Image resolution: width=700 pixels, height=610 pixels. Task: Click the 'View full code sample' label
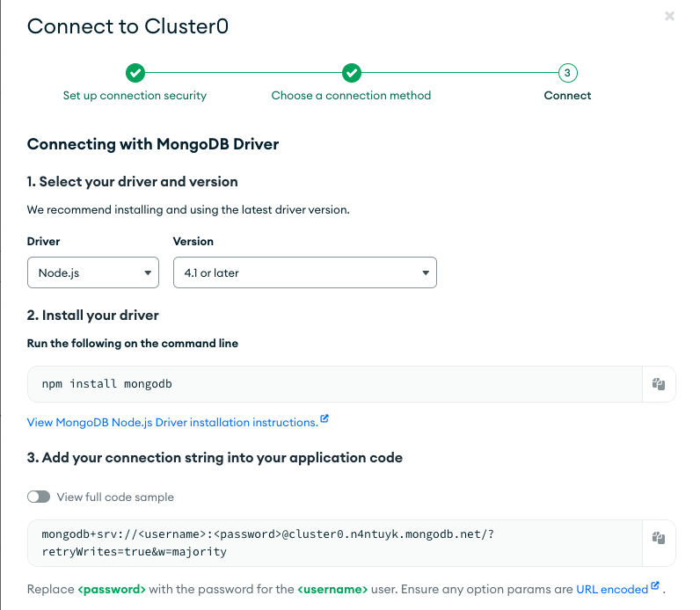click(x=115, y=497)
